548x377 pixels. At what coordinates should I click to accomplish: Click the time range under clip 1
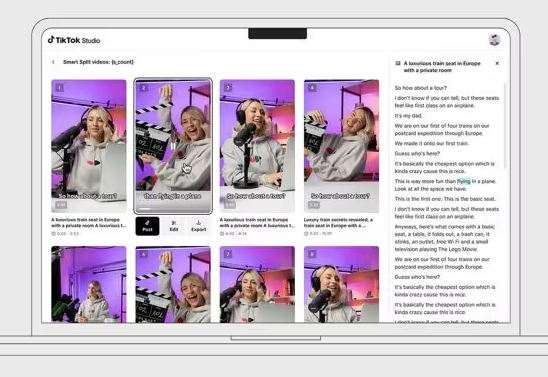68,233
